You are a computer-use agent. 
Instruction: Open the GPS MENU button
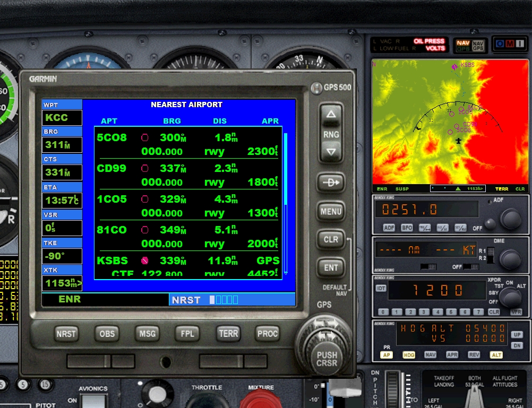pos(331,212)
